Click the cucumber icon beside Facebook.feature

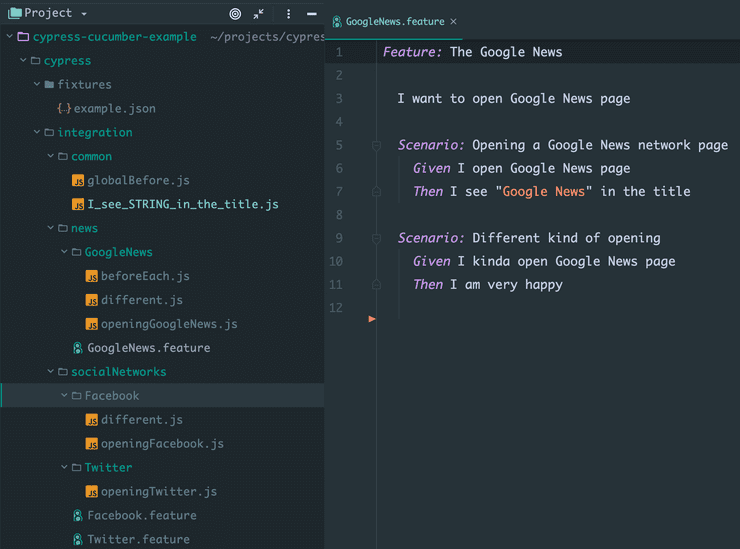click(78, 515)
